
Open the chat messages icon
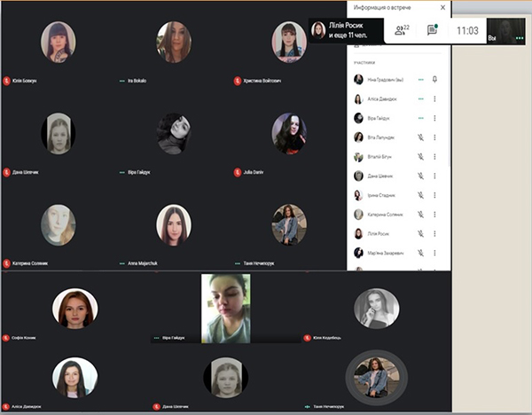[x=433, y=30]
